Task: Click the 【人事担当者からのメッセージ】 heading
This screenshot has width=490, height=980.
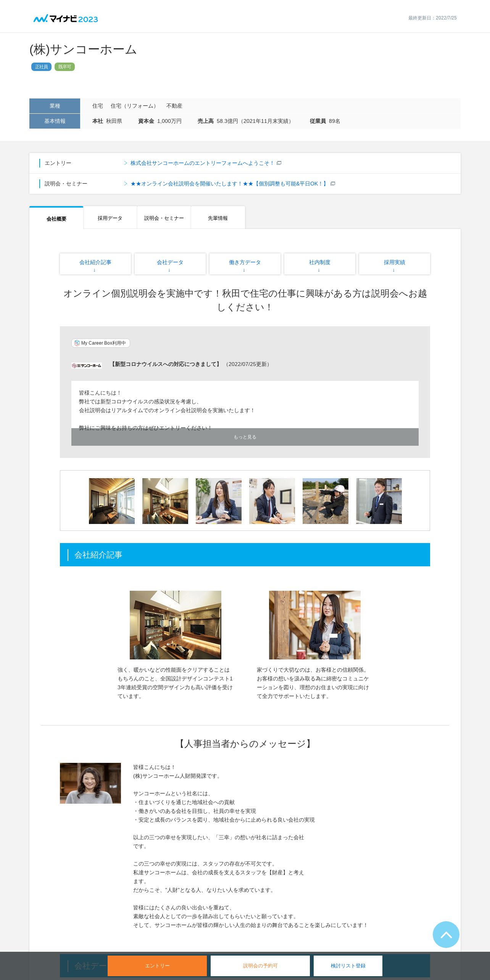Action: tap(245, 743)
